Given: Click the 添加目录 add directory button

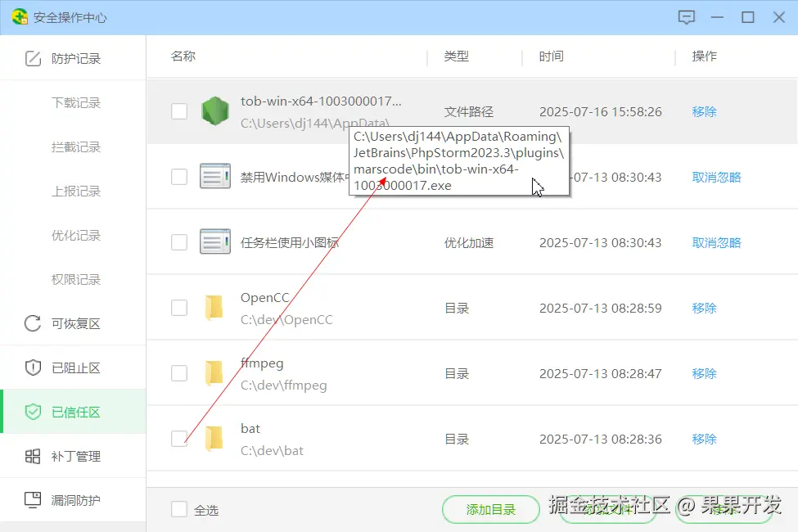Looking at the screenshot, I should tap(490, 508).
